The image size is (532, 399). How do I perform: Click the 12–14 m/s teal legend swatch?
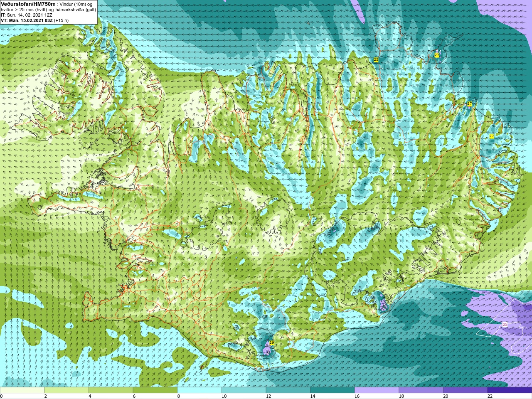[x=288, y=390]
